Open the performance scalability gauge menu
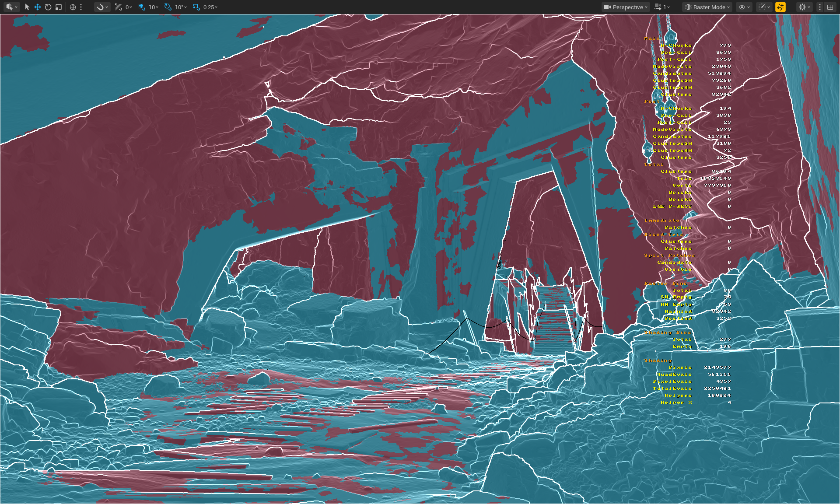Screen dimensions: 840x504 tap(764, 7)
